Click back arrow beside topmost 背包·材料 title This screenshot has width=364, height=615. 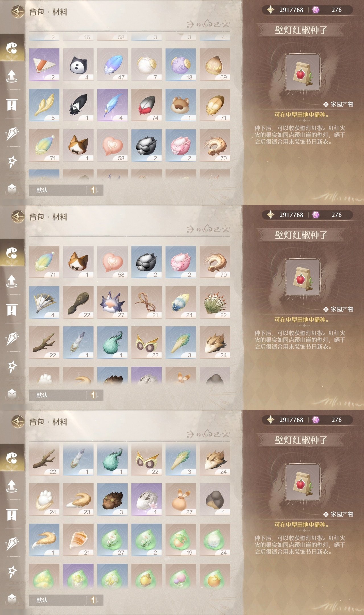18,12
